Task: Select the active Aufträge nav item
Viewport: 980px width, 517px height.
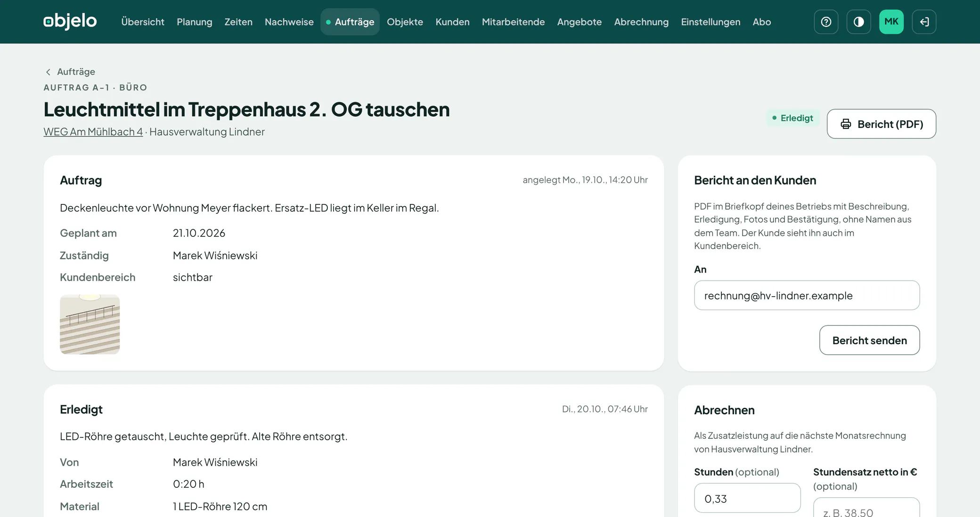Action: (x=350, y=22)
